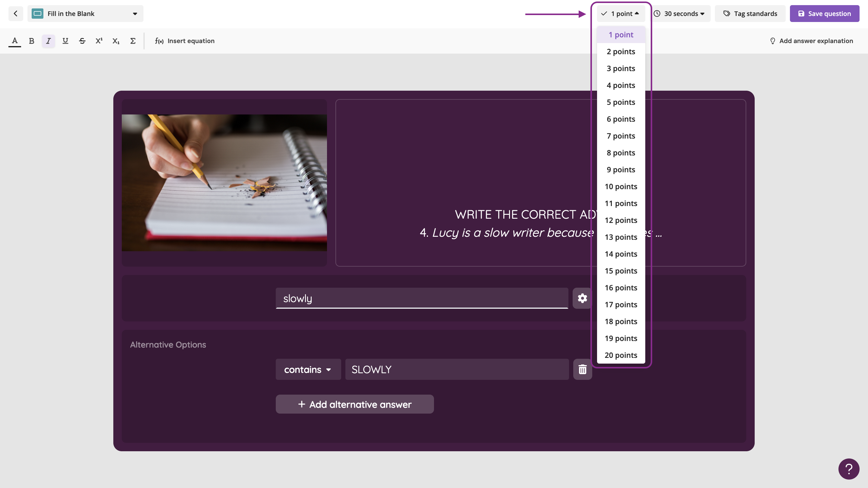This screenshot has height=488, width=868.
Task: Click the back arrow icon
Action: coord(15,14)
